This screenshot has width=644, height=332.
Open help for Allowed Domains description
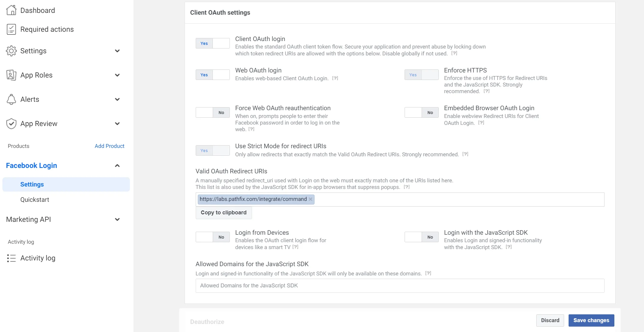pyautogui.click(x=428, y=273)
